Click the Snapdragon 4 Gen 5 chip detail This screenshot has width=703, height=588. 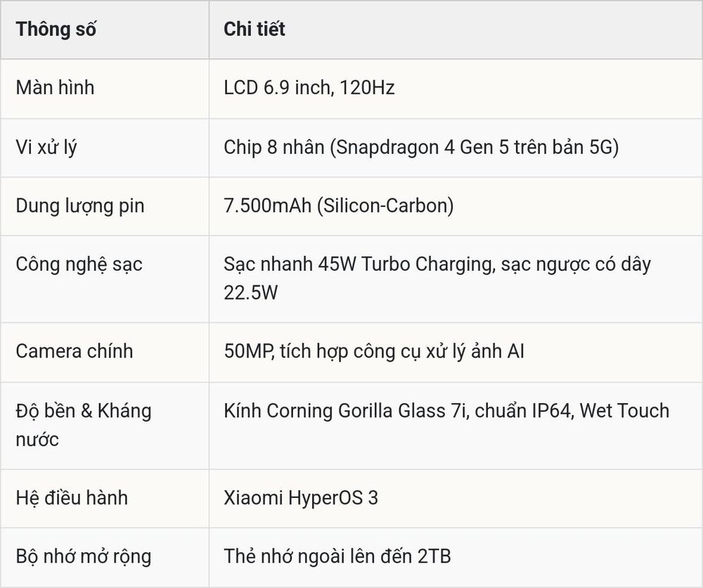[421, 148]
